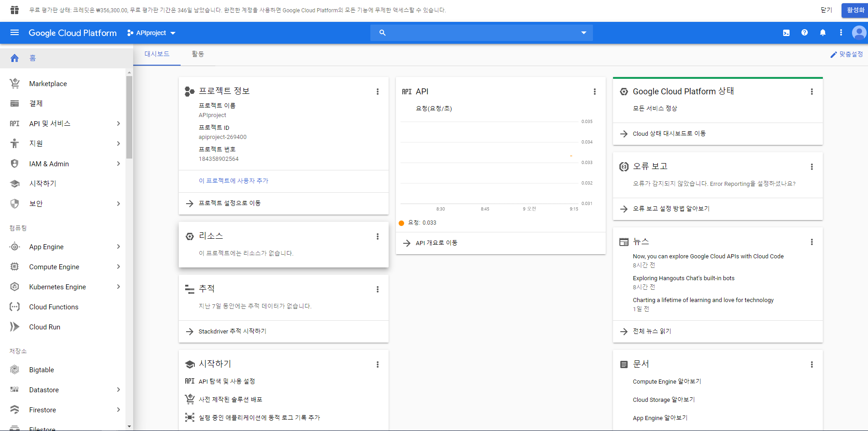Open the help question mark icon
The width and height of the screenshot is (868, 431).
click(x=805, y=32)
